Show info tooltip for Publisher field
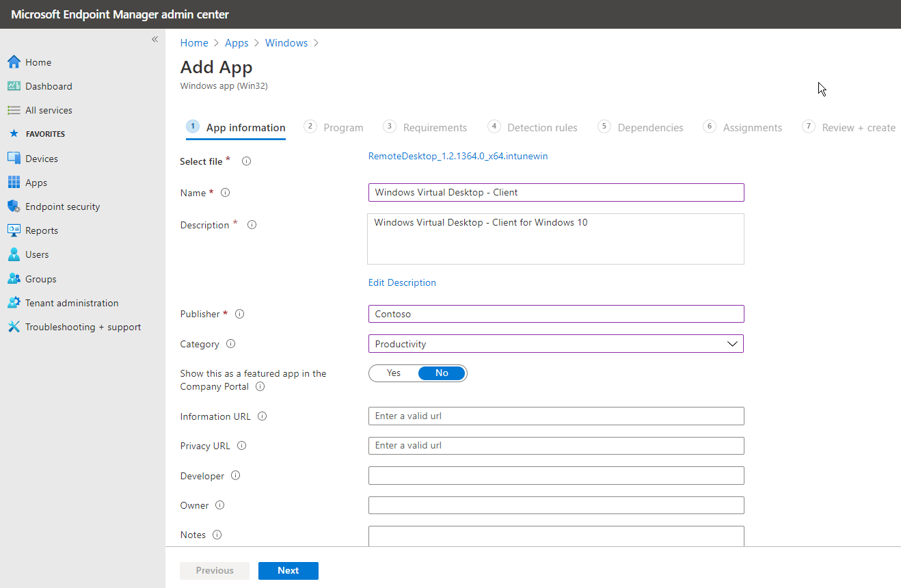 coord(239,314)
